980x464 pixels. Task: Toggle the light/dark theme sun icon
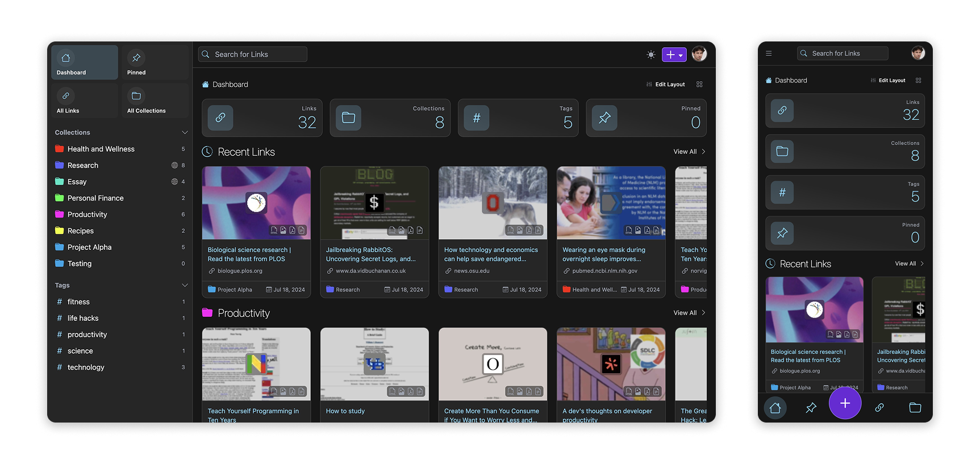tap(650, 55)
